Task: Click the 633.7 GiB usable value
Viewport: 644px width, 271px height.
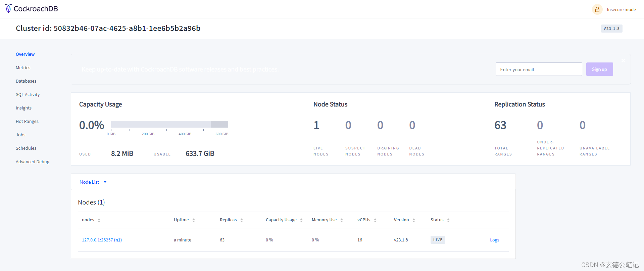Action: coord(200,153)
